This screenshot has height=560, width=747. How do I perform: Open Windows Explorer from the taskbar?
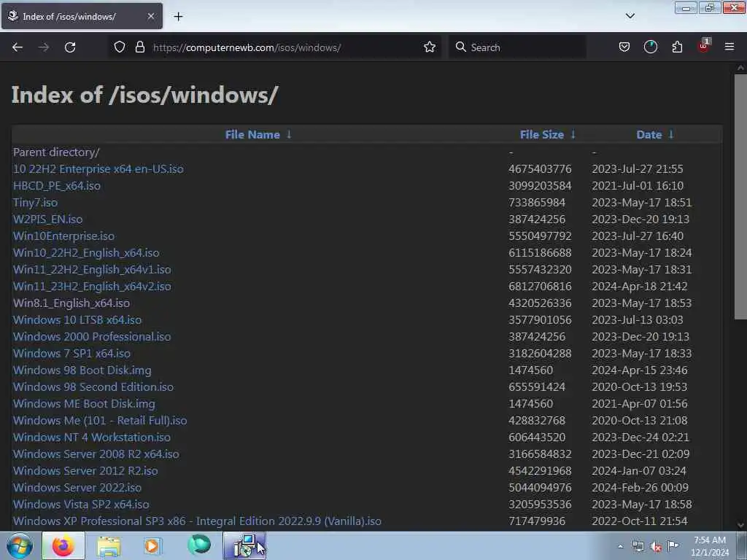pyautogui.click(x=109, y=545)
